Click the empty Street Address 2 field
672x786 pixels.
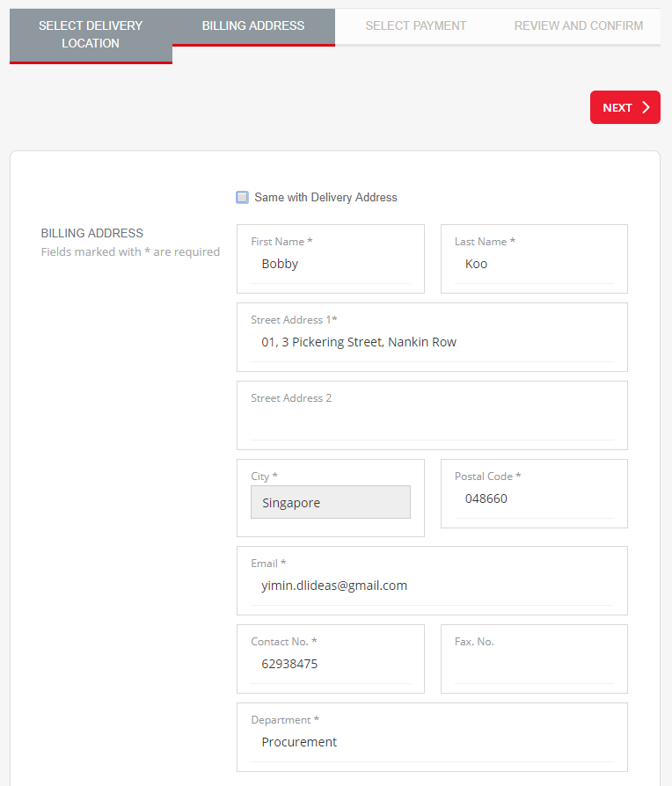tap(432, 422)
